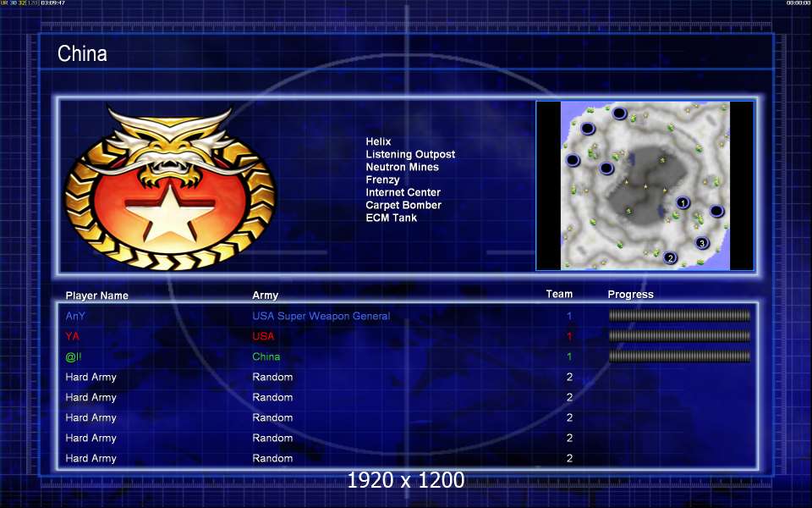Click the red "USA" army text
The height and width of the screenshot is (508, 812).
[263, 336]
